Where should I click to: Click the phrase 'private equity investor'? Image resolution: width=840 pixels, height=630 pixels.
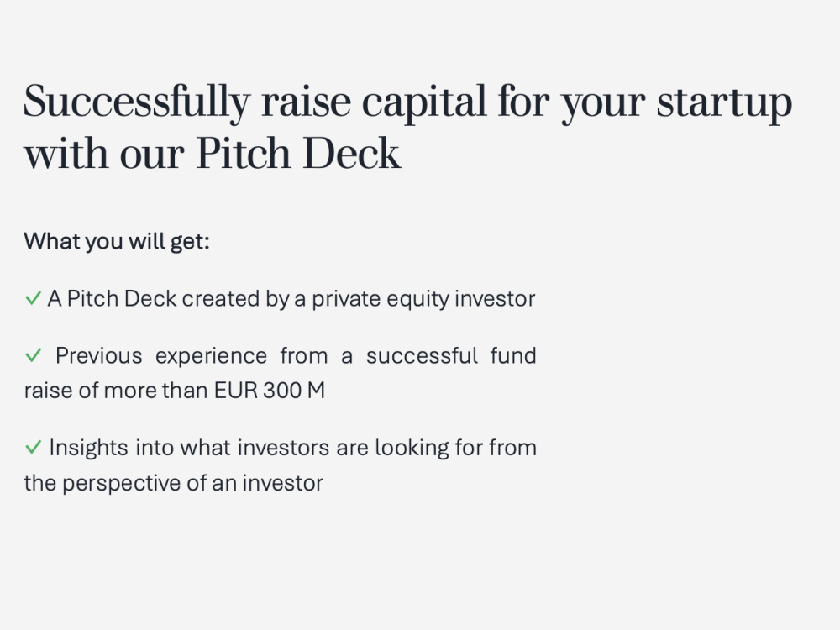pos(423,299)
